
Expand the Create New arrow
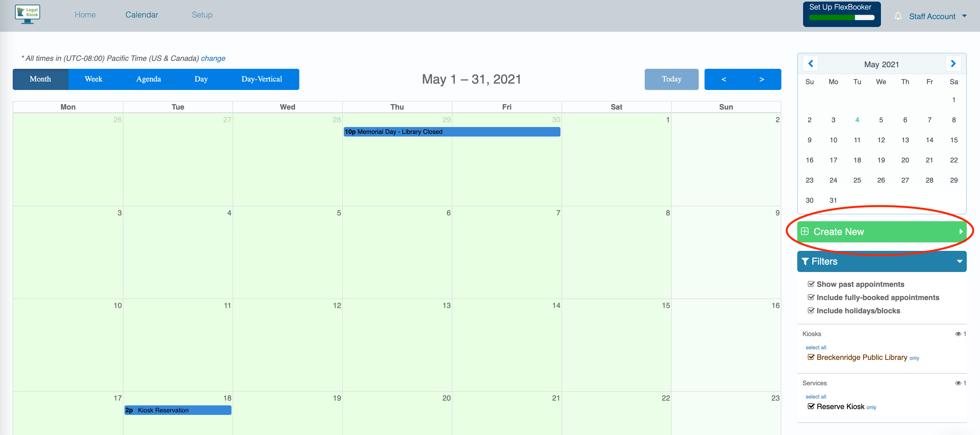click(961, 232)
